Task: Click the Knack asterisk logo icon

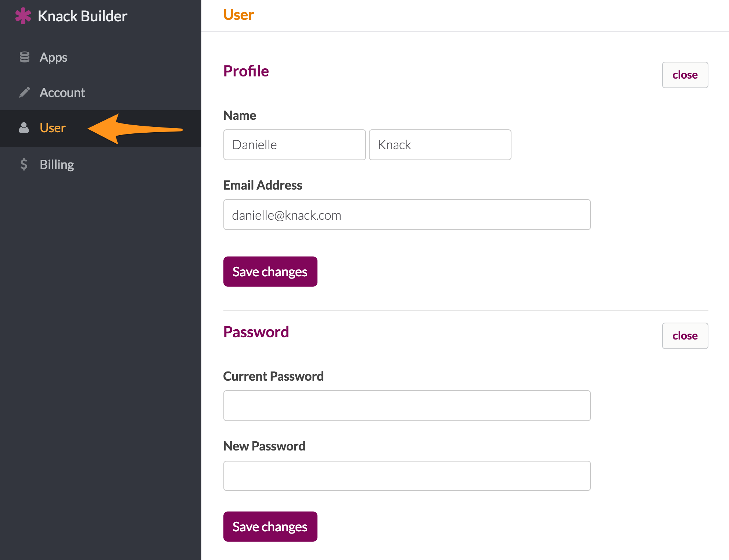Action: click(23, 16)
